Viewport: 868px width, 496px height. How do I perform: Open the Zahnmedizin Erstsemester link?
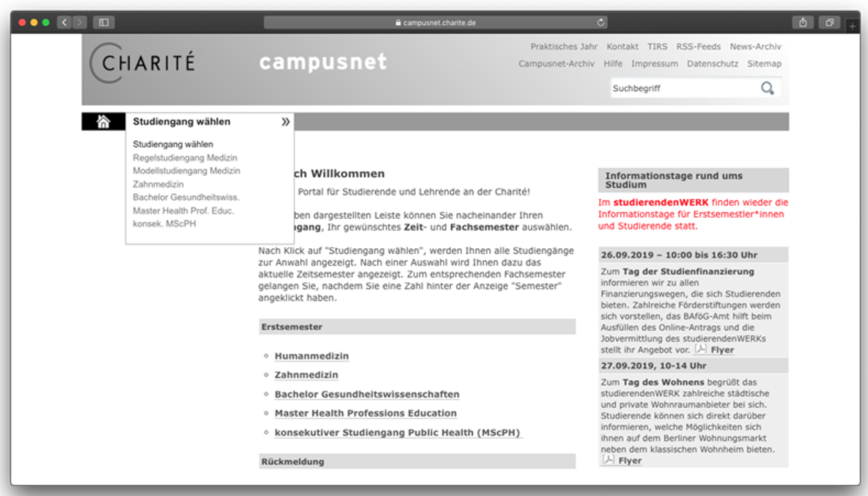tap(306, 375)
